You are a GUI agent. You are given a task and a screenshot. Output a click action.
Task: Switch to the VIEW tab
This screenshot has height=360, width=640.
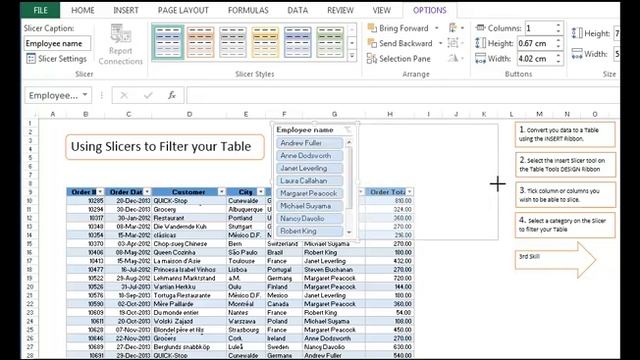coord(381,11)
